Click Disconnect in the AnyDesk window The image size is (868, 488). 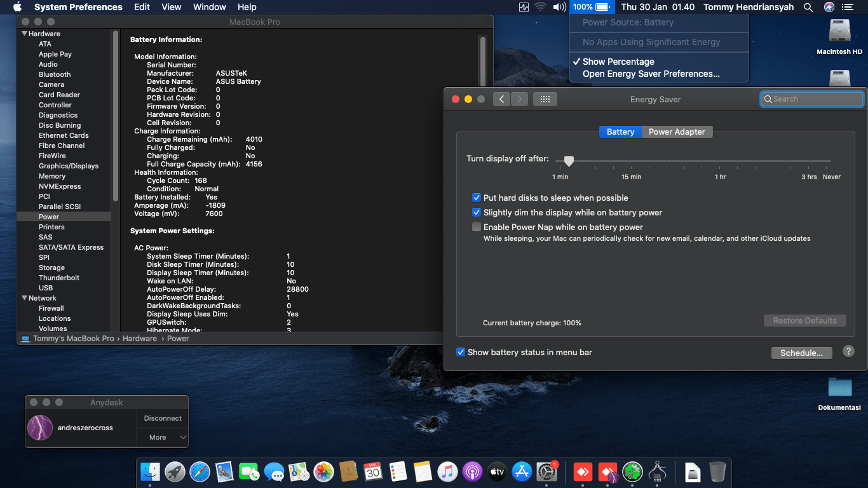[x=163, y=418]
